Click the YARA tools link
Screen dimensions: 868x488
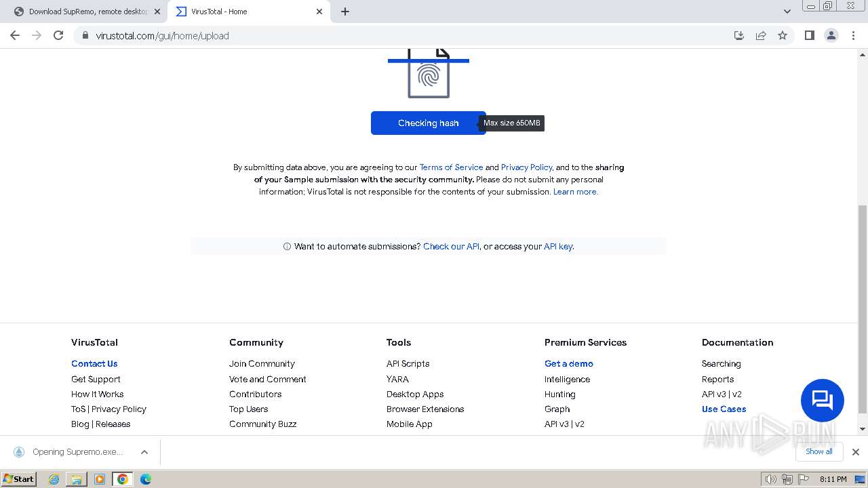[397, 380]
